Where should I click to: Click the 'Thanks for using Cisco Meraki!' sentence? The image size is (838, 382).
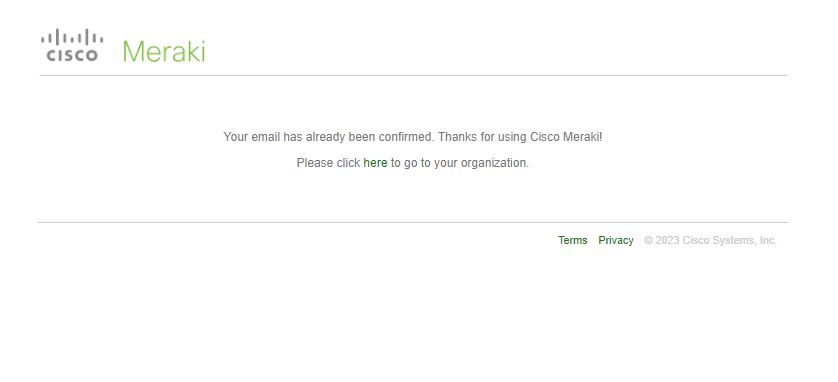click(520, 137)
